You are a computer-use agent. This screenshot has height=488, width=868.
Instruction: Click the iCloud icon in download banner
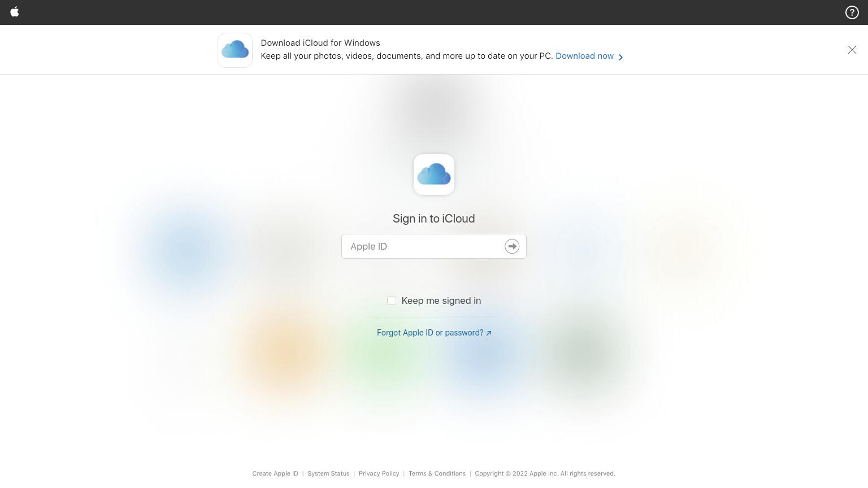pyautogui.click(x=235, y=50)
